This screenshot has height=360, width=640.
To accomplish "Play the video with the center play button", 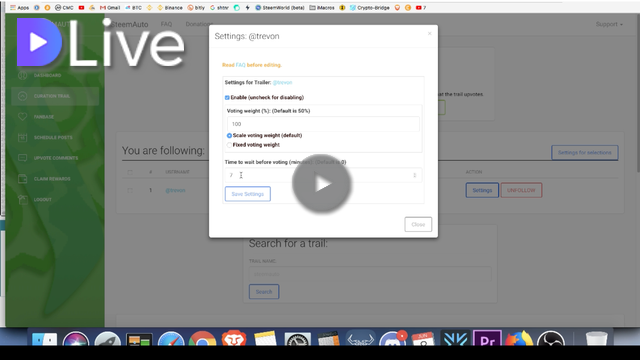I will click(322, 184).
